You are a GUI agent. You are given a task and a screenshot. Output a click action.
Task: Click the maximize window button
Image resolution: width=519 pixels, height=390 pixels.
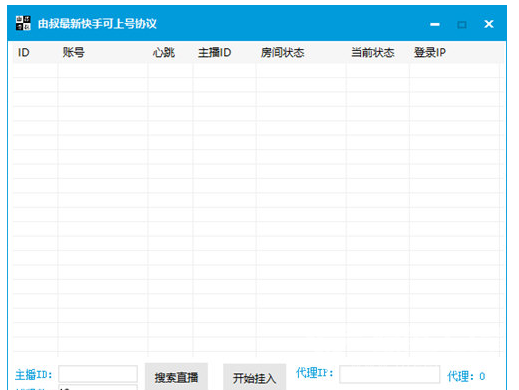(462, 24)
